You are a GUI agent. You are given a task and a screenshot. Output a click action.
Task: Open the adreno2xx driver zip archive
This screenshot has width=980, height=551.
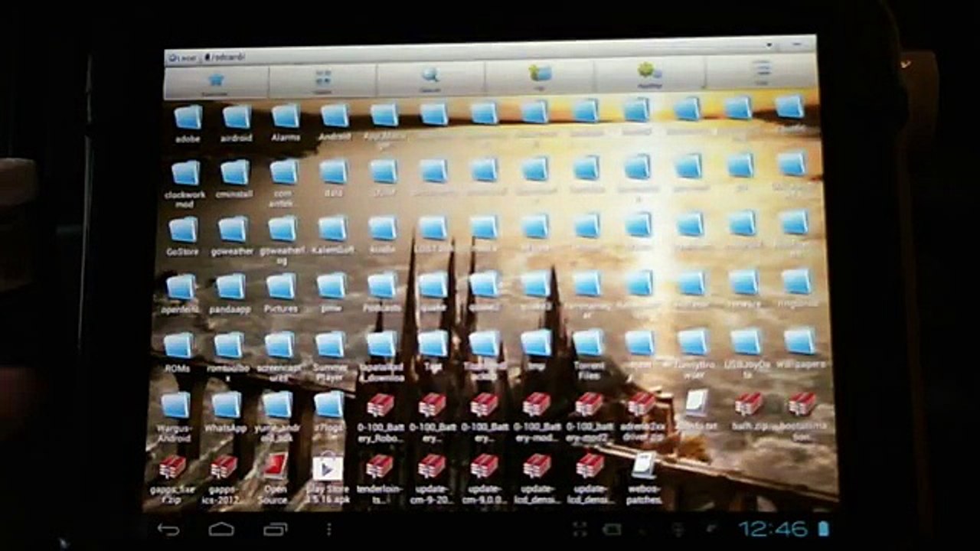coord(642,418)
